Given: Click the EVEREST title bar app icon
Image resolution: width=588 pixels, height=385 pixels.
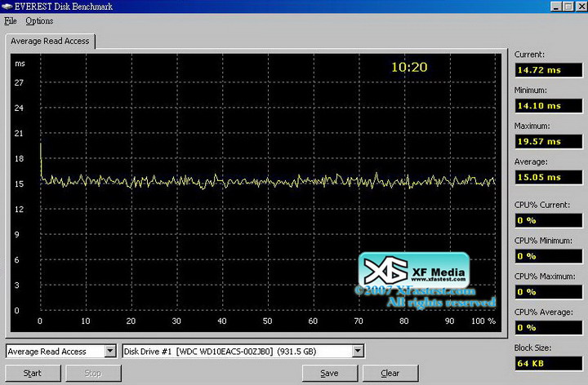Looking at the screenshot, I should [7, 7].
